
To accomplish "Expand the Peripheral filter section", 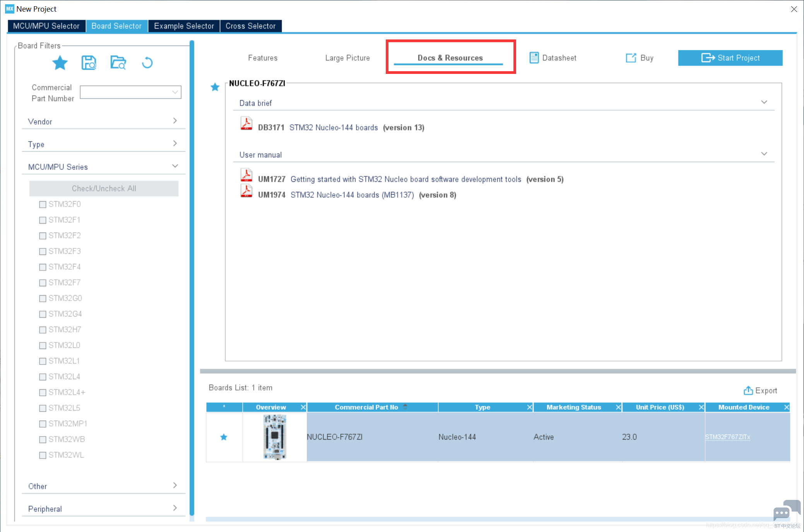I will tap(103, 509).
